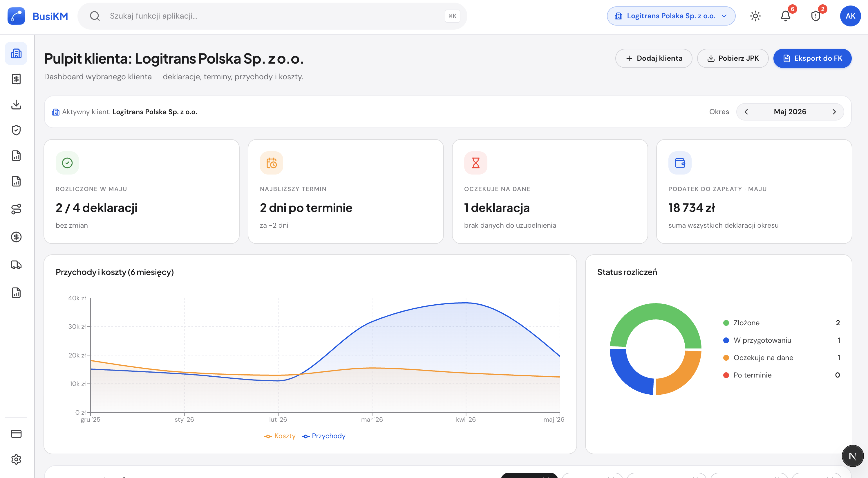Click the Dodaj klienta button
868x478 pixels.
654,58
